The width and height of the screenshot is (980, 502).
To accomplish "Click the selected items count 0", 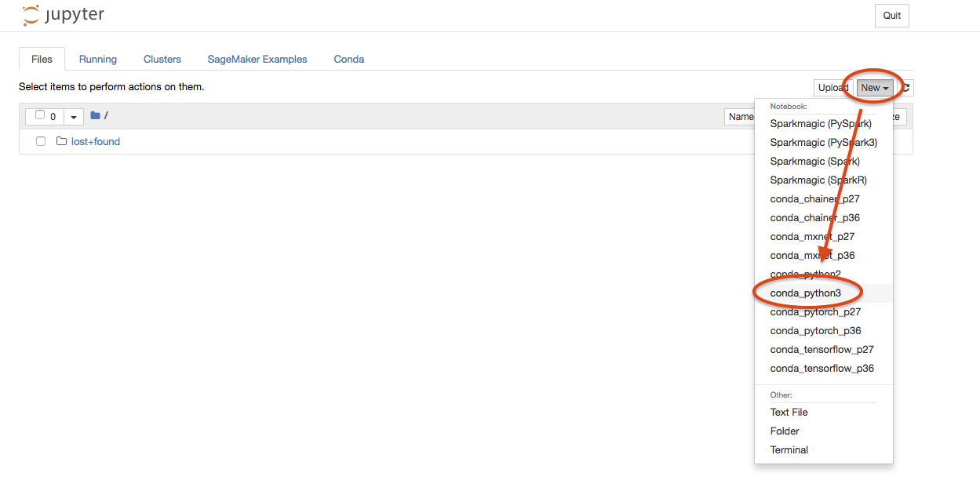I will (53, 117).
